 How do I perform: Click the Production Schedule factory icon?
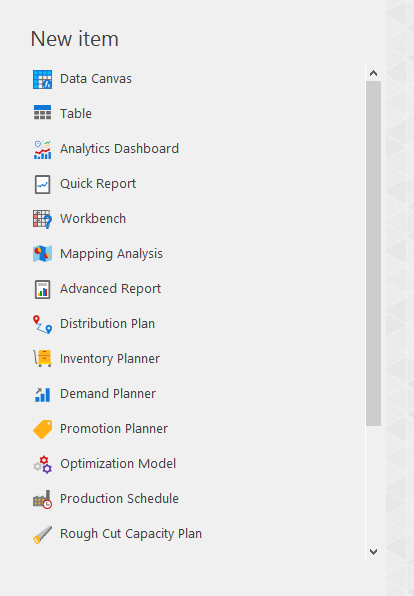(x=42, y=499)
